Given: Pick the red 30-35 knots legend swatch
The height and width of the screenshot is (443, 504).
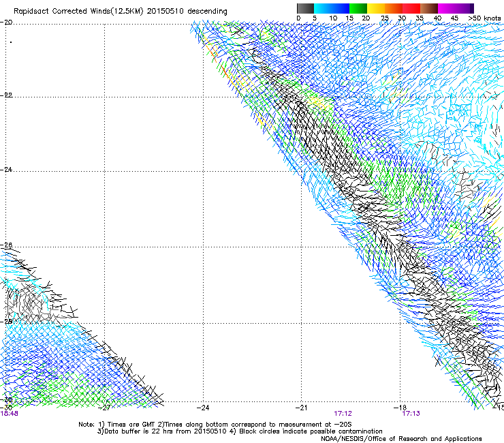Looking at the screenshot, I should pos(411,8).
